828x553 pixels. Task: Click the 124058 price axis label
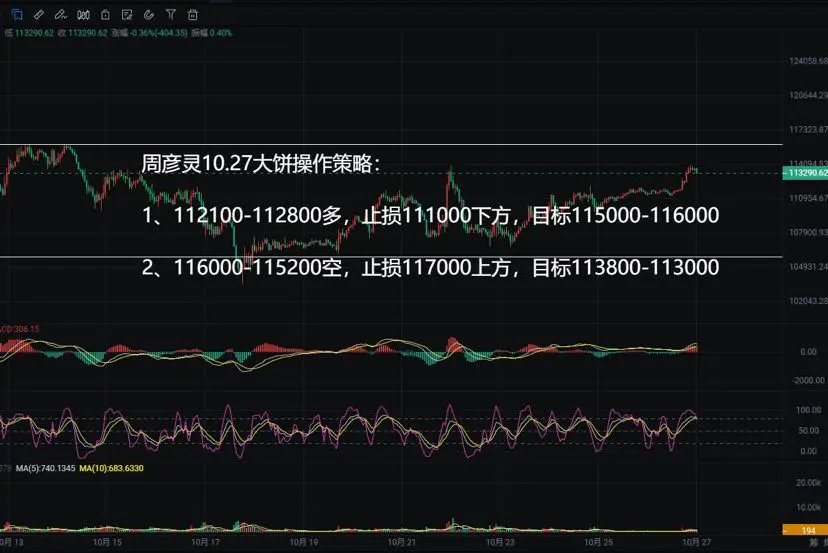click(x=808, y=61)
